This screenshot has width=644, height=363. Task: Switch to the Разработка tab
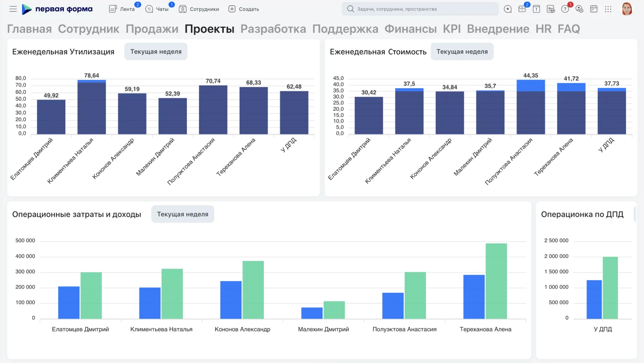coord(273,28)
